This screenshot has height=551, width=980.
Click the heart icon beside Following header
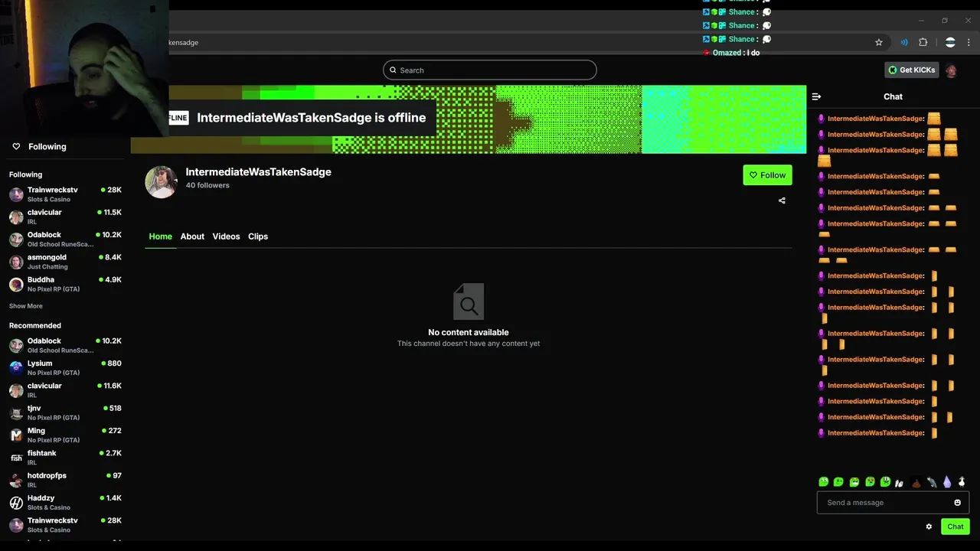click(x=16, y=146)
